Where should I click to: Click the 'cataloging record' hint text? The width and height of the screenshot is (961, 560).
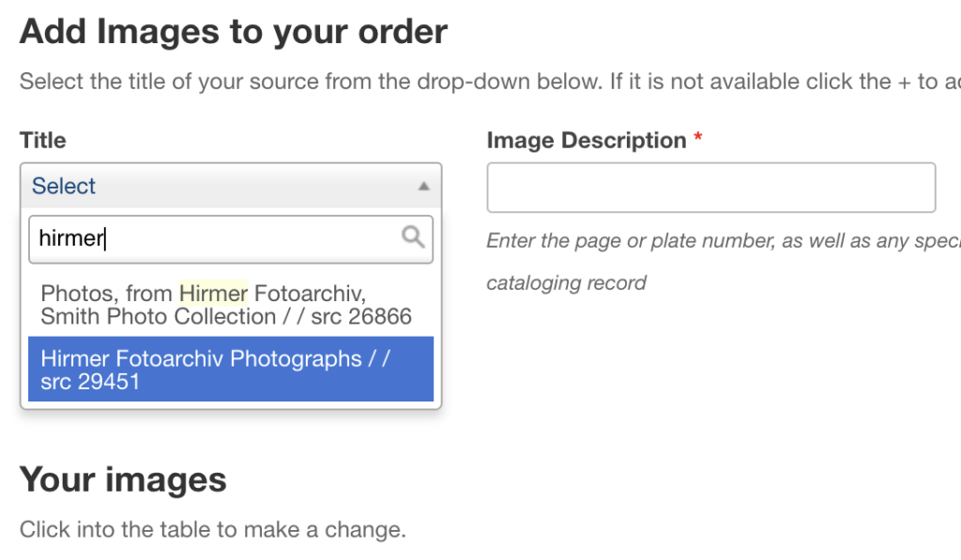tap(566, 283)
